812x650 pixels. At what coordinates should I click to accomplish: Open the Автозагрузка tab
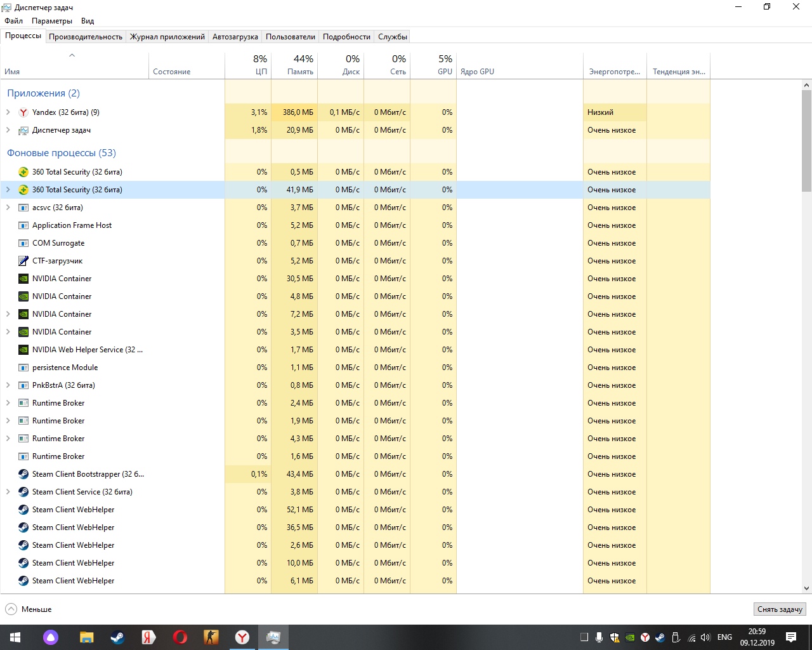click(235, 37)
